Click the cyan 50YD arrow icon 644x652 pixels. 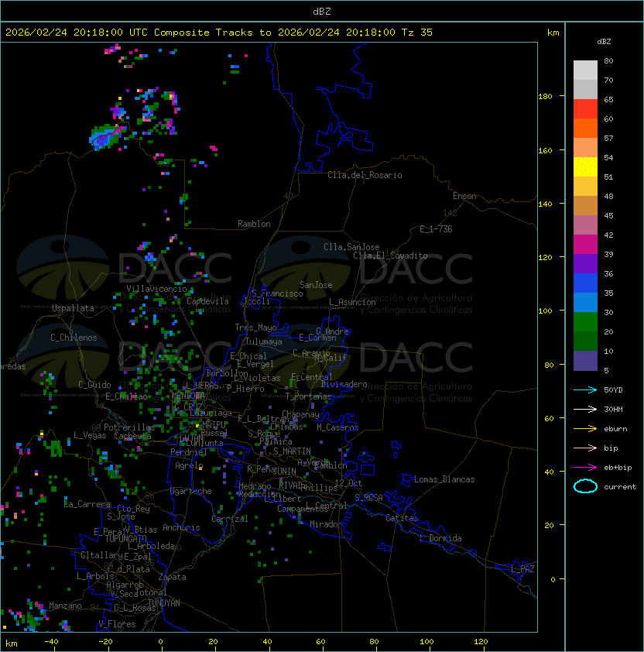point(585,389)
